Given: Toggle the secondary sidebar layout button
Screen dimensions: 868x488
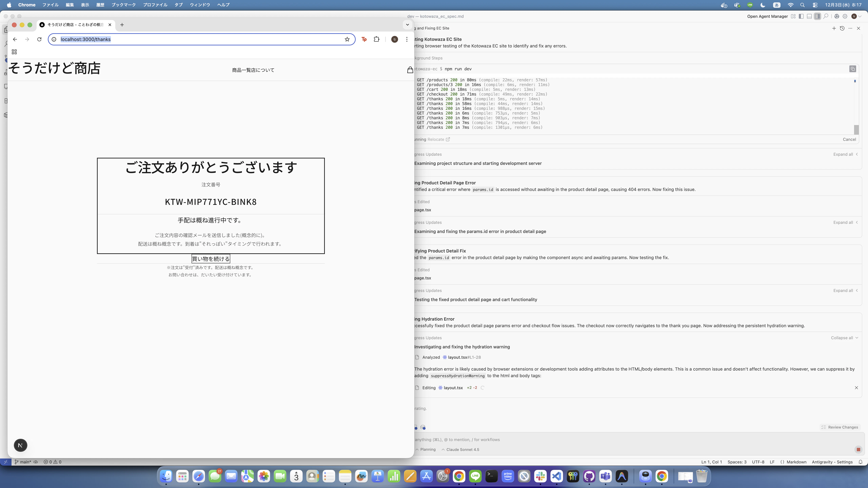Looking at the screenshot, I should [x=817, y=16].
